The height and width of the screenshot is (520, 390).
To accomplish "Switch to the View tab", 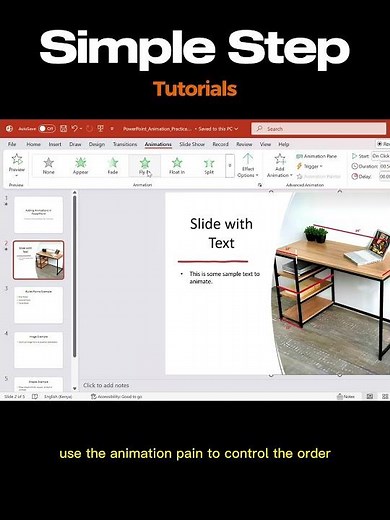I will (265, 144).
